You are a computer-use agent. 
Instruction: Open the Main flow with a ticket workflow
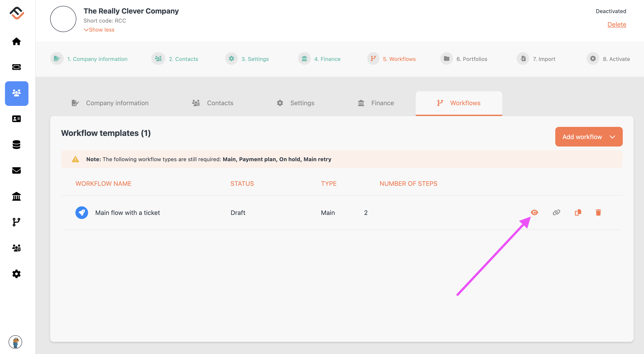[128, 213]
